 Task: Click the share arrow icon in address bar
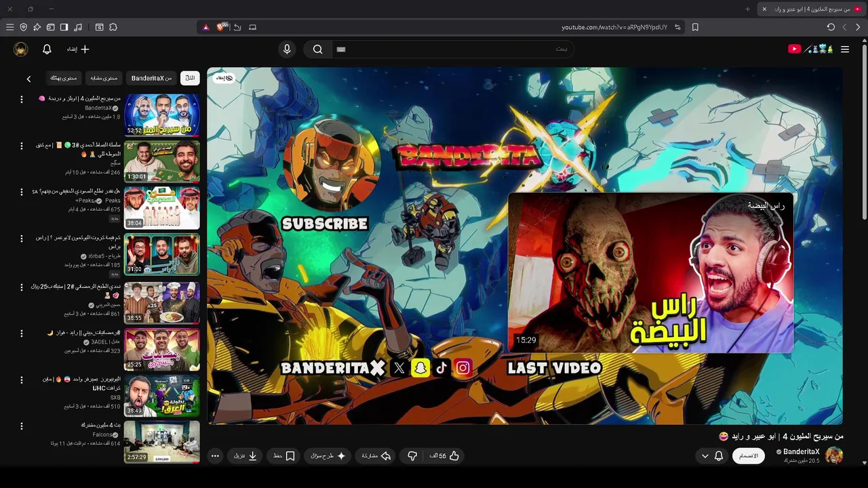coord(237,27)
